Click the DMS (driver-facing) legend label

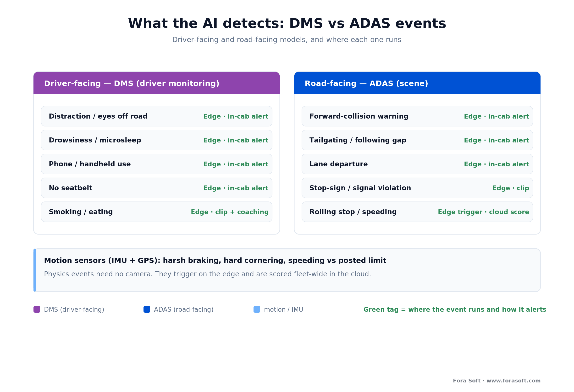click(x=74, y=310)
